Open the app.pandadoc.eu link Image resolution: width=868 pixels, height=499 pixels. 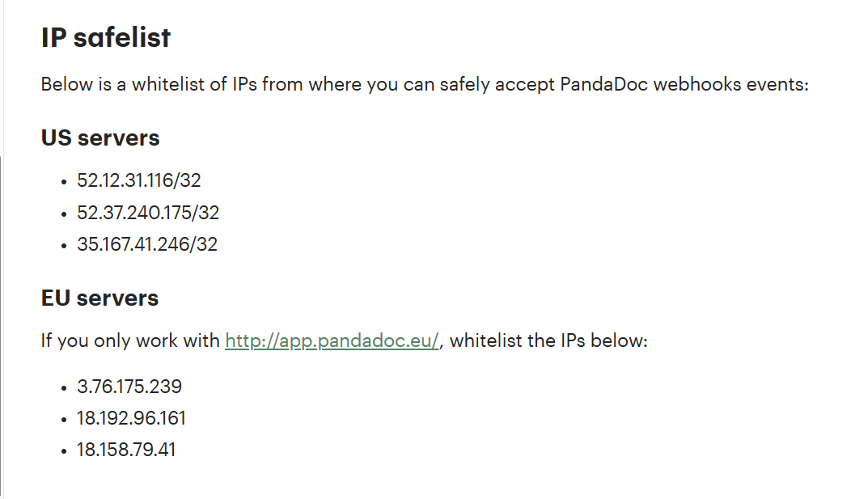pos(332,340)
